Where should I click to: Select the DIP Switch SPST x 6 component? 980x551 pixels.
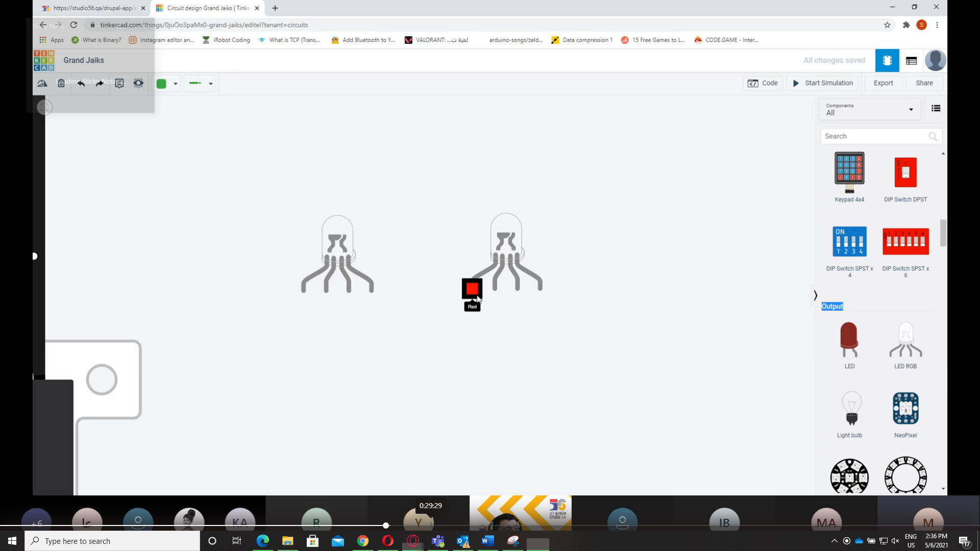[905, 252]
